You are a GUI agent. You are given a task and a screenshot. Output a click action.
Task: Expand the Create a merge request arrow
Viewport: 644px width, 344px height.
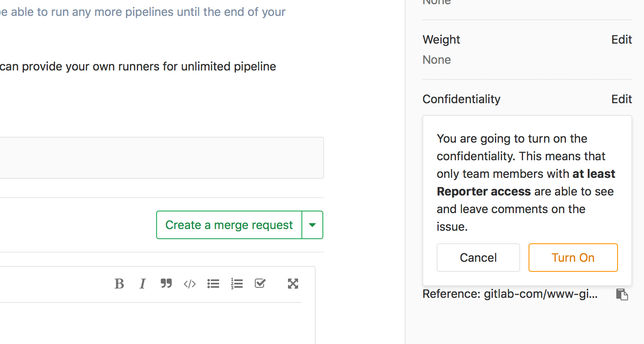312,225
